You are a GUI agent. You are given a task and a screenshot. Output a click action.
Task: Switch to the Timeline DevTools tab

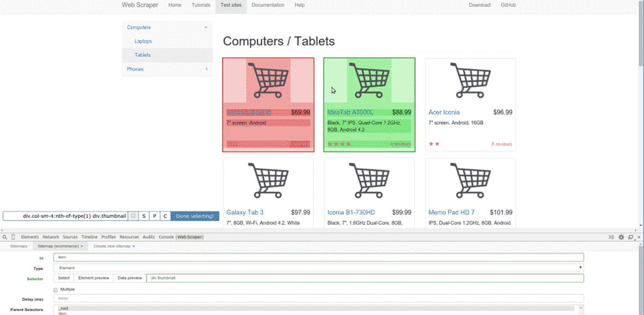pos(89,237)
